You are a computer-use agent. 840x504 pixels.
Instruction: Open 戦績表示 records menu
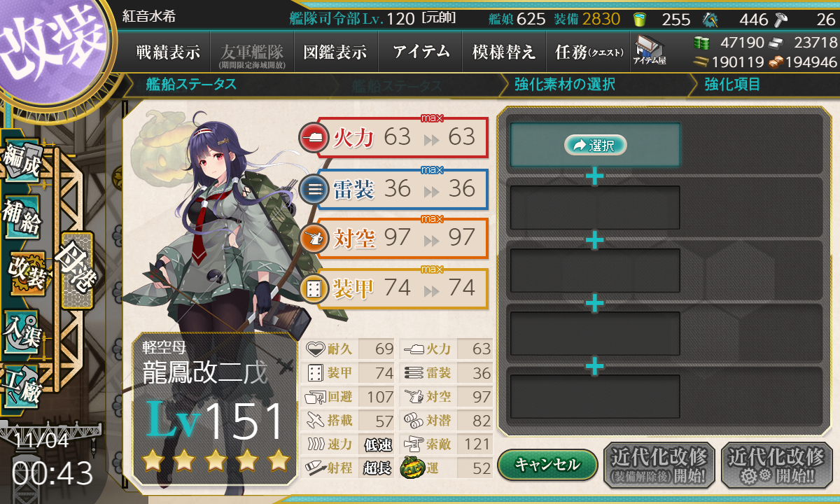(169, 52)
